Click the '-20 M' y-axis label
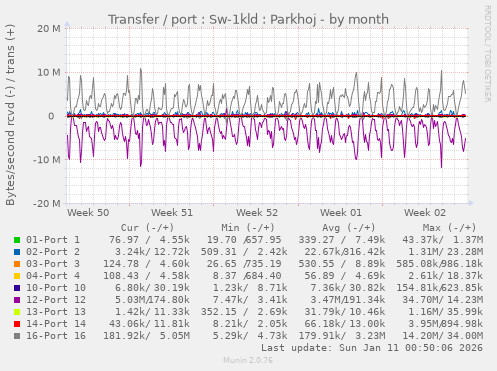Viewport: 497px width, 371px height. [x=47, y=203]
